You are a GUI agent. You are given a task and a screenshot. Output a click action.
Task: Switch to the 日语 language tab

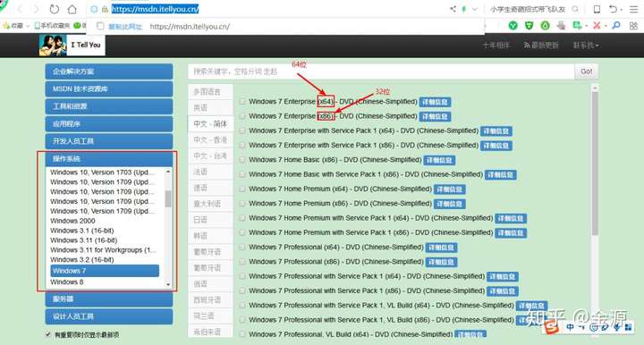coord(210,220)
